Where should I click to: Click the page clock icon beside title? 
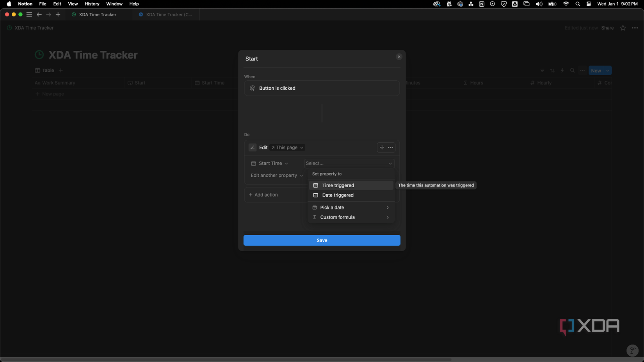click(39, 55)
